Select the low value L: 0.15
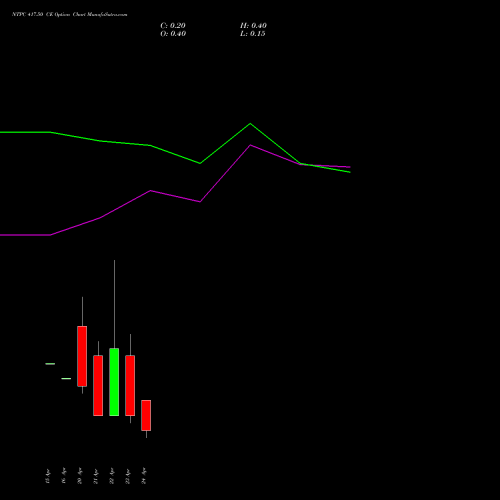Image resolution: width=500 pixels, height=500 pixels. (x=253, y=34)
